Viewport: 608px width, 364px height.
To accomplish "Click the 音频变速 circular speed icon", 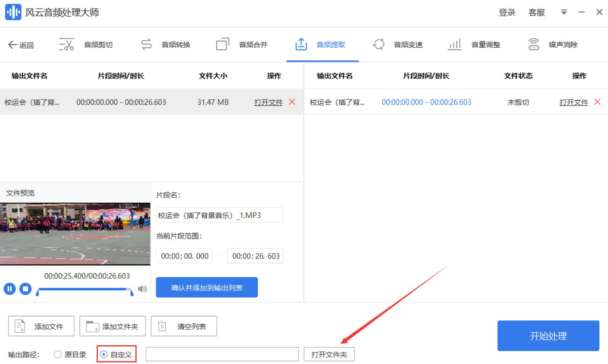I will pos(379,44).
